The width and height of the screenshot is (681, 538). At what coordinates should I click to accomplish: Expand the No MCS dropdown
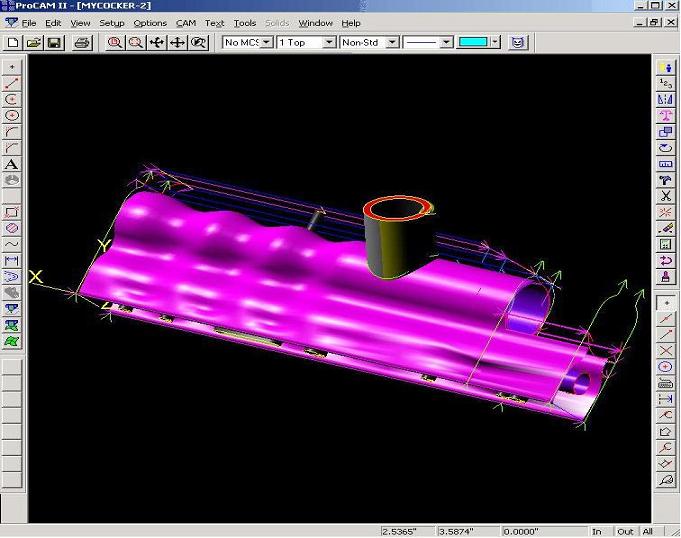266,42
